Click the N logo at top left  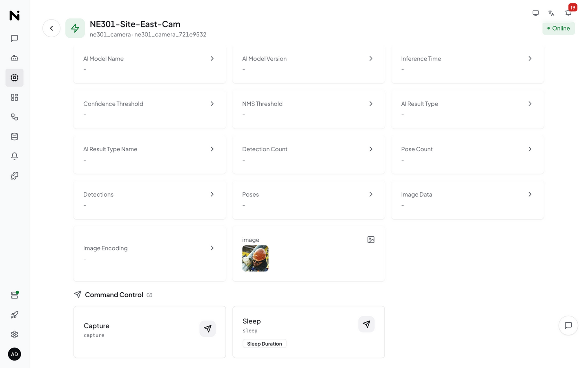(14, 16)
